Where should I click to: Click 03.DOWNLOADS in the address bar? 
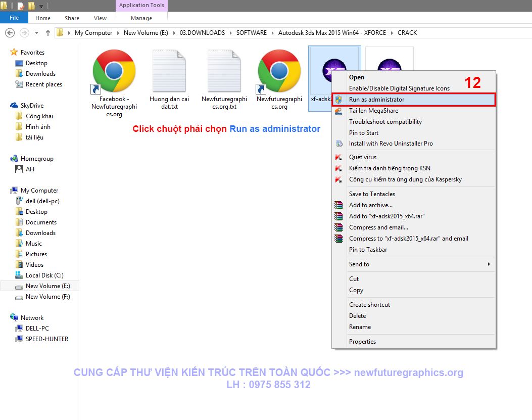coord(202,33)
